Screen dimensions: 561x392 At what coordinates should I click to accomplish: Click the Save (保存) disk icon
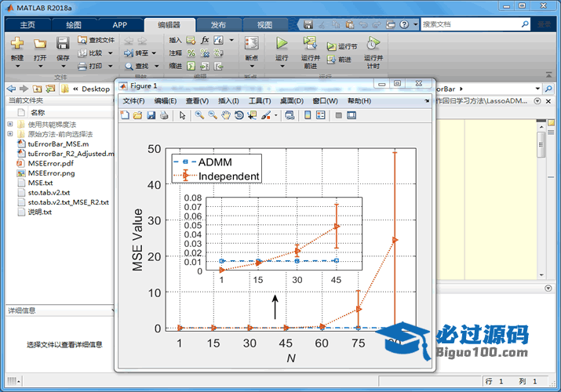(x=63, y=43)
